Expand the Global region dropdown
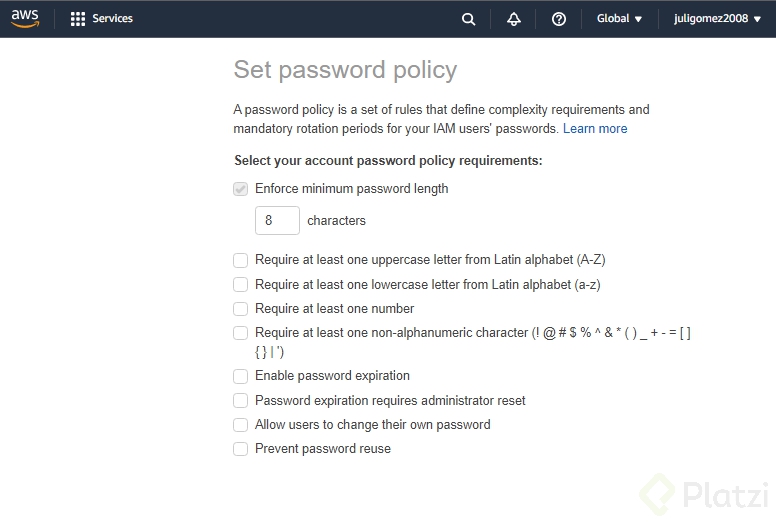The image size is (776, 522). coord(619,18)
